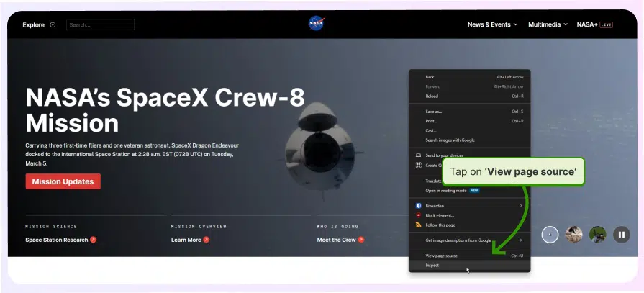Open the Learn More link
The height and width of the screenshot is (293, 644).
click(186, 240)
